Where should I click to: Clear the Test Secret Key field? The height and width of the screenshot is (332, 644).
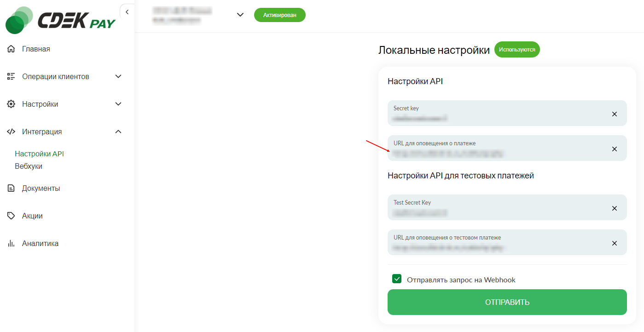[615, 208]
